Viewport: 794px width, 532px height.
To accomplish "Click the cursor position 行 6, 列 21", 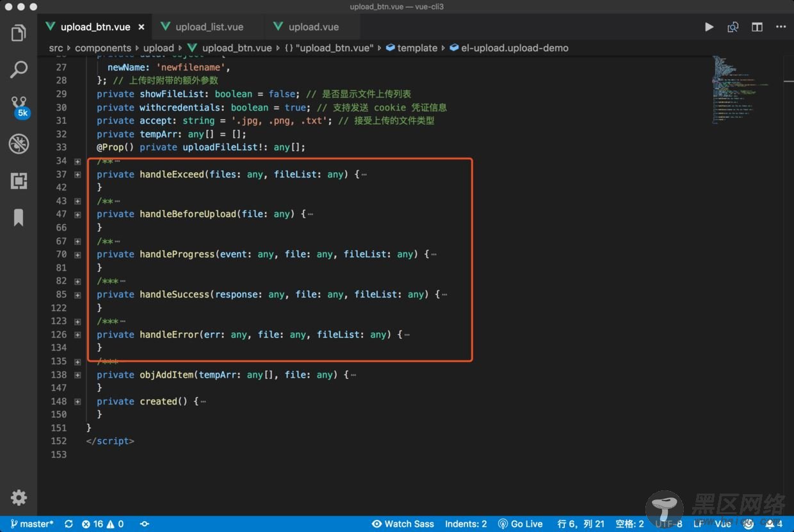I will [581, 524].
